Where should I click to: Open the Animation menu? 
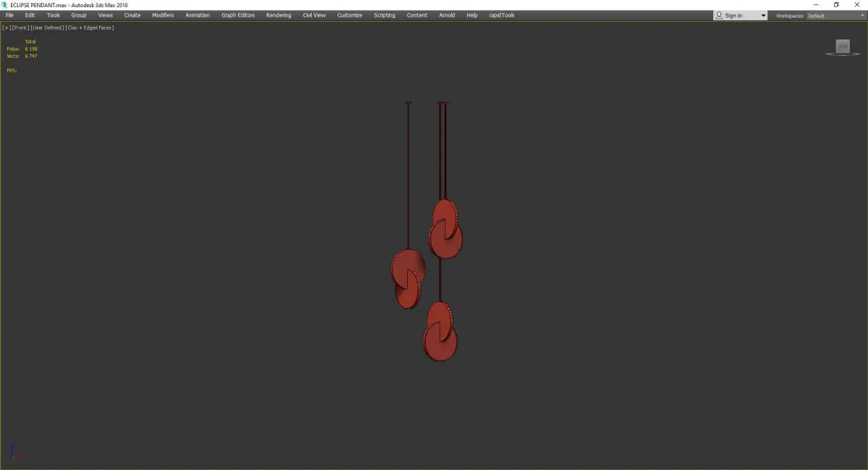[197, 15]
